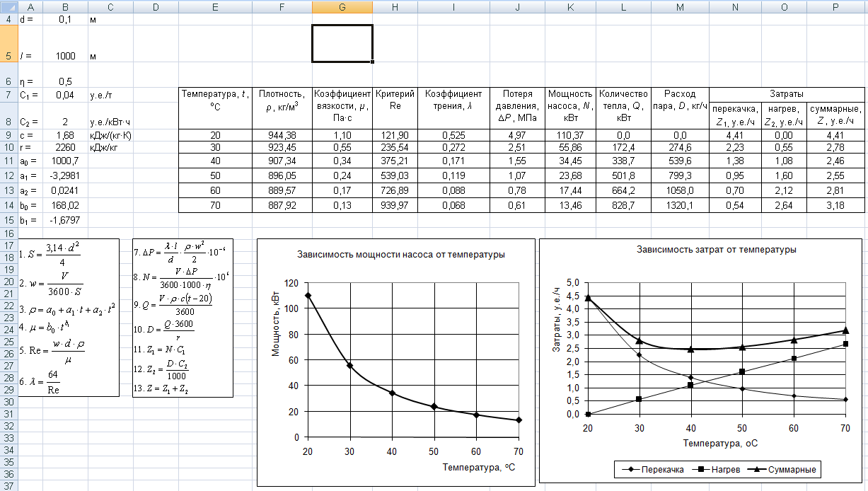
Task: Click heating cost value 2,64
Action: 785,205
